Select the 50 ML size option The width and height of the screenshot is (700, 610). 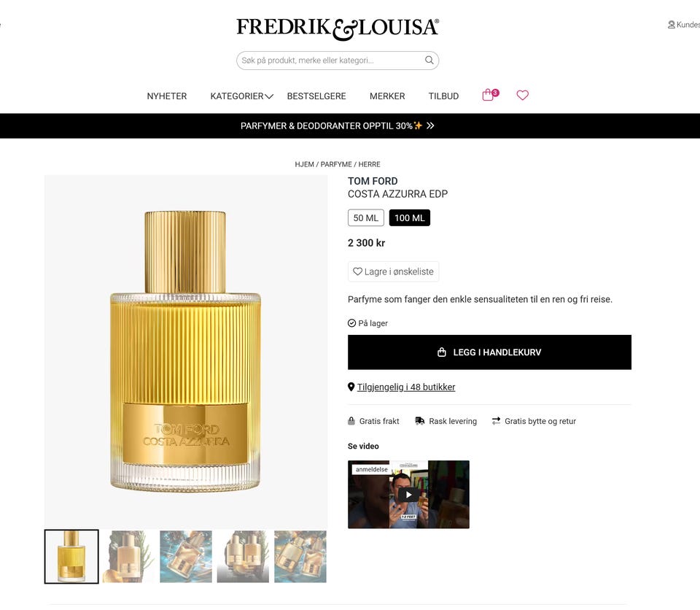pyautogui.click(x=365, y=217)
